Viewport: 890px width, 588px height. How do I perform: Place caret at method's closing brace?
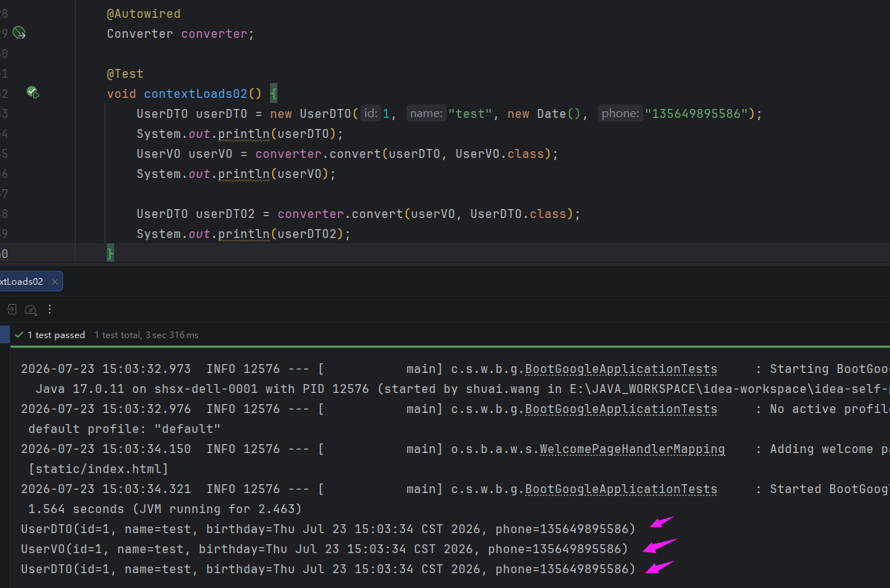(x=111, y=254)
